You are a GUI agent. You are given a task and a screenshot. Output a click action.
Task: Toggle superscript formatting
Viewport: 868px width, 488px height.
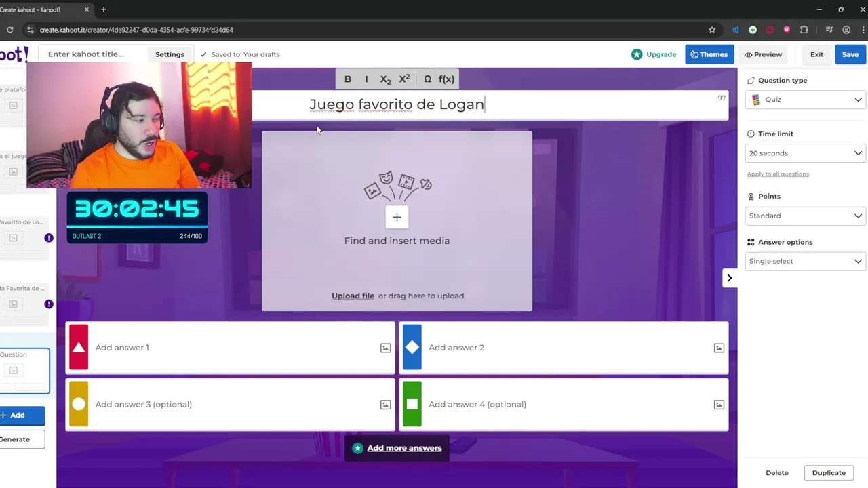(x=404, y=79)
